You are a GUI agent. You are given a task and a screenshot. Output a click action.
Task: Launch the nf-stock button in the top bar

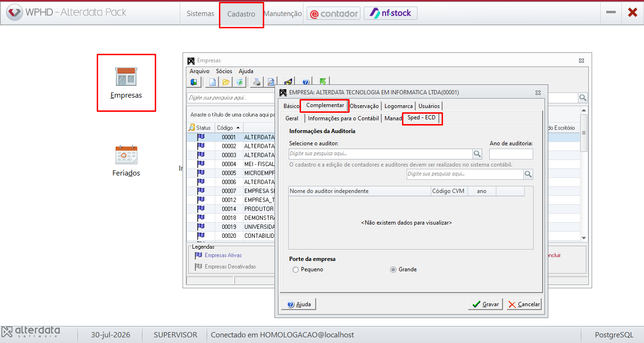[391, 13]
